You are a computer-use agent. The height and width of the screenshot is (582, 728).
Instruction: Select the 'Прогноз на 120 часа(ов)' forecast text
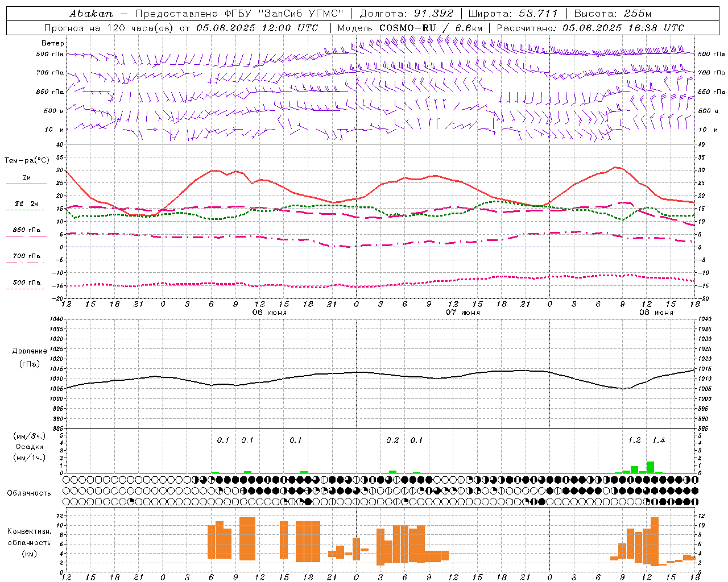(x=109, y=28)
